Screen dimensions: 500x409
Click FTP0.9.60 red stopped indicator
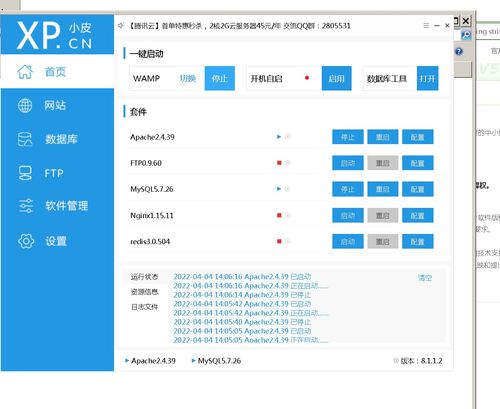tap(279, 163)
